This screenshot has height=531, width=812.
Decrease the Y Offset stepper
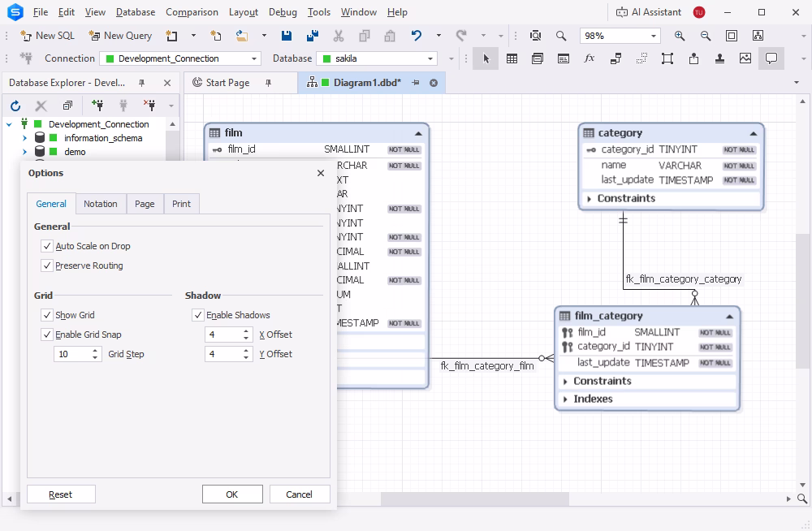(246, 357)
